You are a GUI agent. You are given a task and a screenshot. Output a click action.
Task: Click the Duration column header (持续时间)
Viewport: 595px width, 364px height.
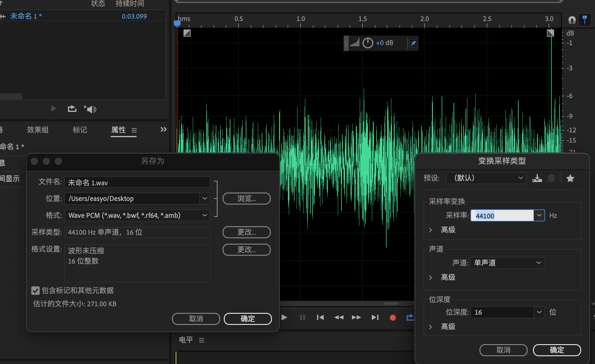[x=130, y=4]
